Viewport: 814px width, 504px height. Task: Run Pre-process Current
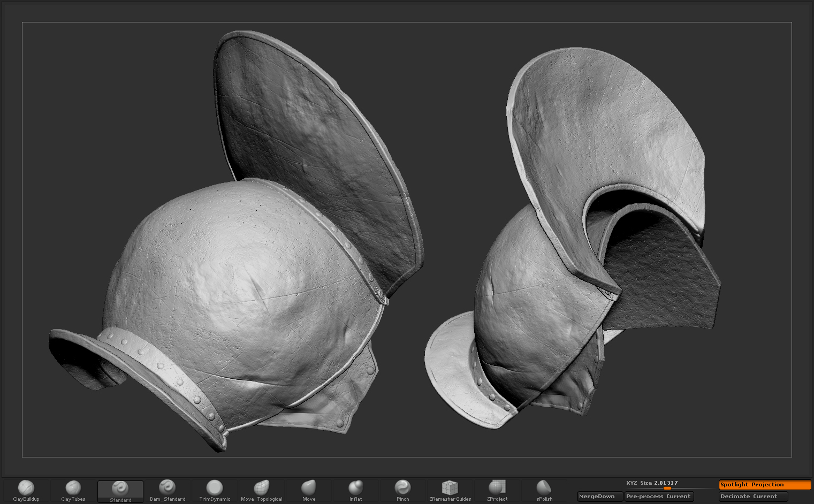point(659,497)
